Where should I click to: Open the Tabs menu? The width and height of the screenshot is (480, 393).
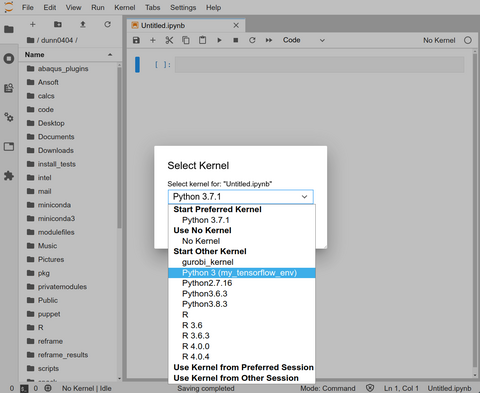click(x=153, y=7)
